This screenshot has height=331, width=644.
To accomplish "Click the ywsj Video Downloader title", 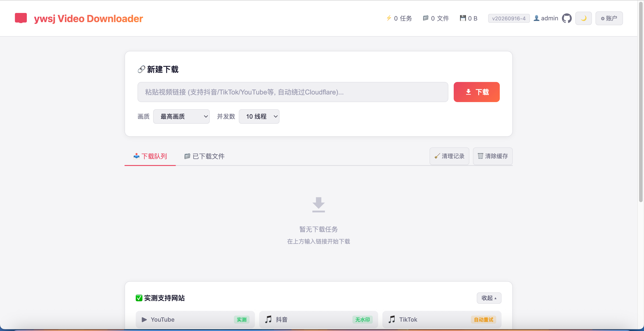I will [88, 19].
